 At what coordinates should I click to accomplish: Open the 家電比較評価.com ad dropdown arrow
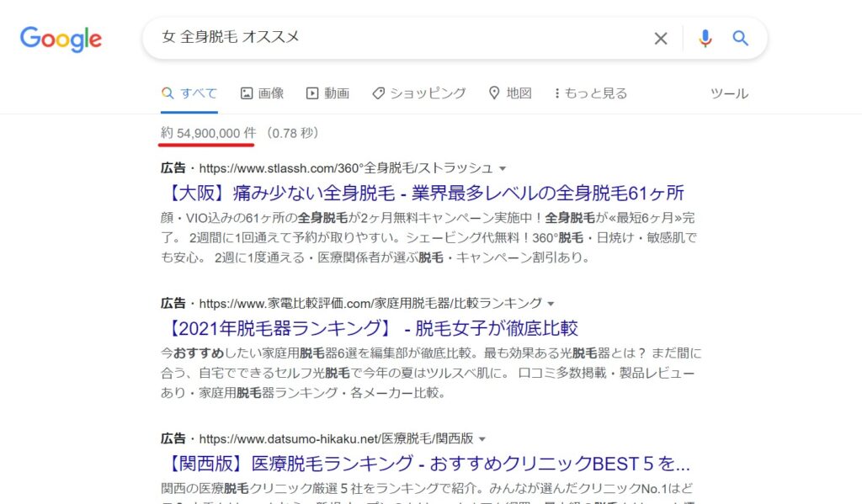551,304
